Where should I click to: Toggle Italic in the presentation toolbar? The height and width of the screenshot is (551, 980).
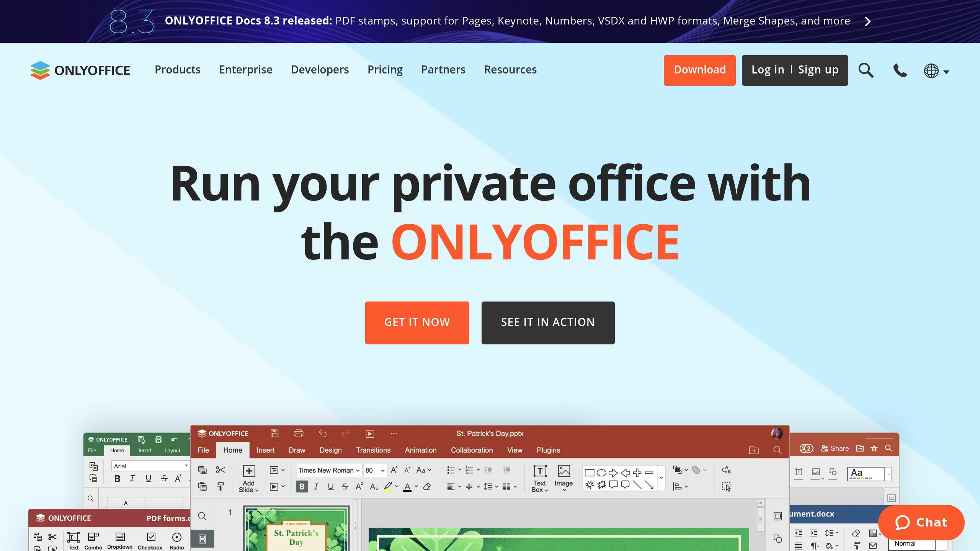tap(316, 487)
